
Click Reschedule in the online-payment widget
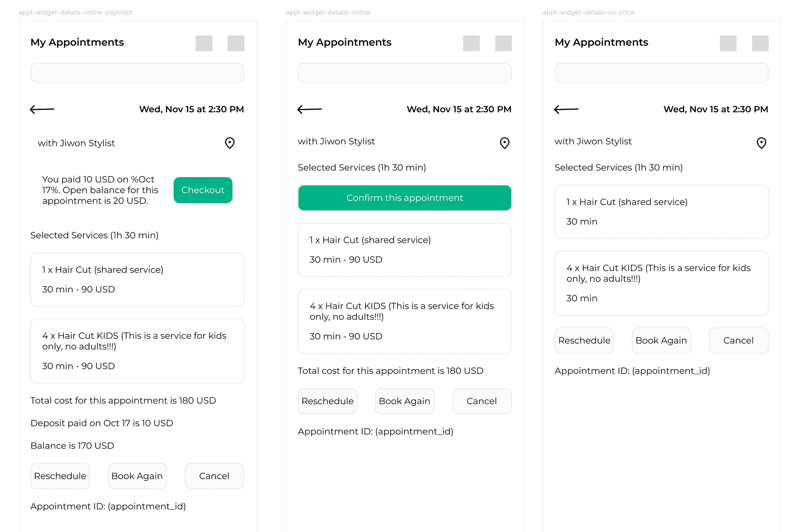(x=60, y=476)
